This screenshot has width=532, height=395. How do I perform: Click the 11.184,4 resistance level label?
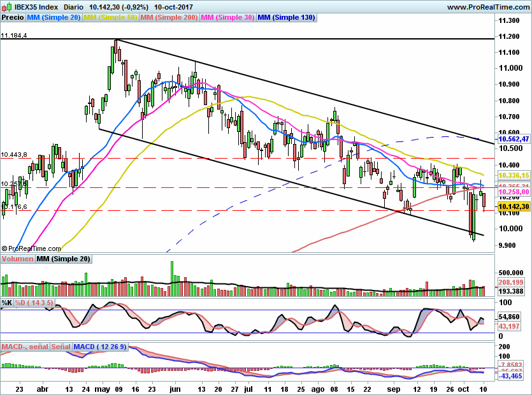(14, 35)
